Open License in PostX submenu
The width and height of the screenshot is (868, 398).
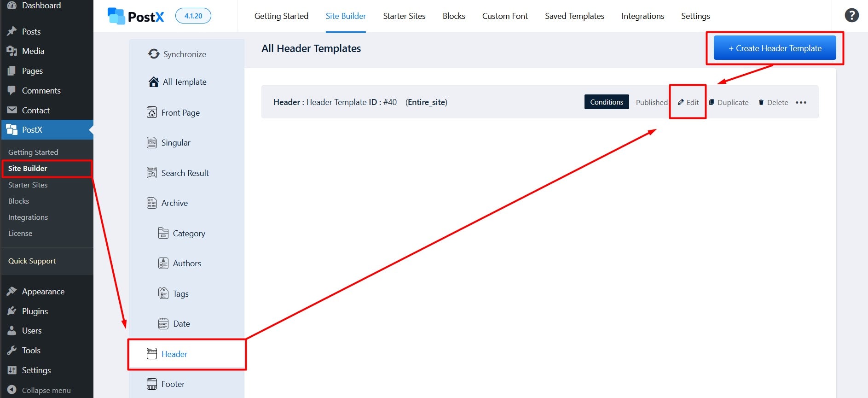click(20, 233)
